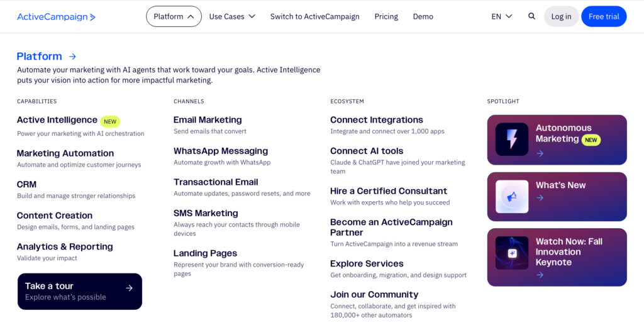The width and height of the screenshot is (644, 335).
Task: Click 'Always reach your contacts through mobile devices'
Action: (236, 229)
